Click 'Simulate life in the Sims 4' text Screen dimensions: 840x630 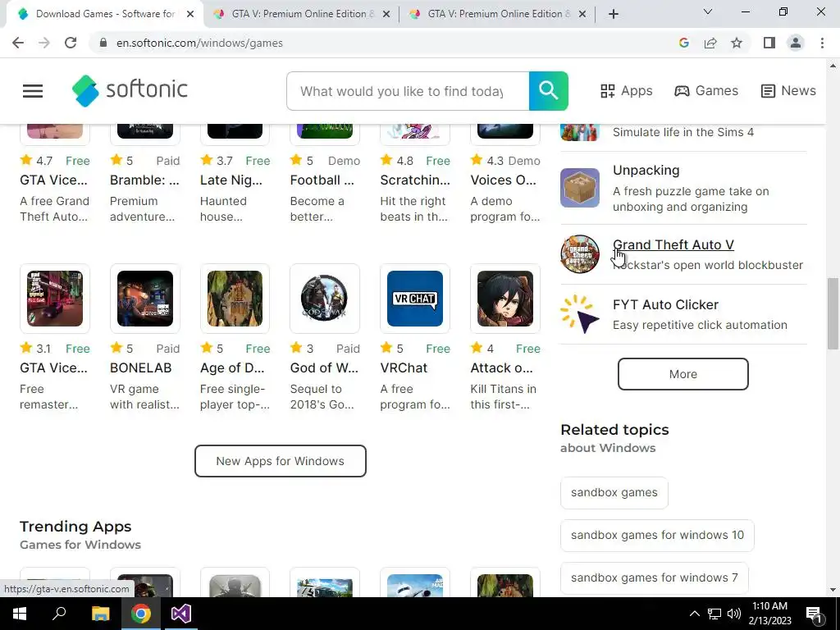point(683,132)
